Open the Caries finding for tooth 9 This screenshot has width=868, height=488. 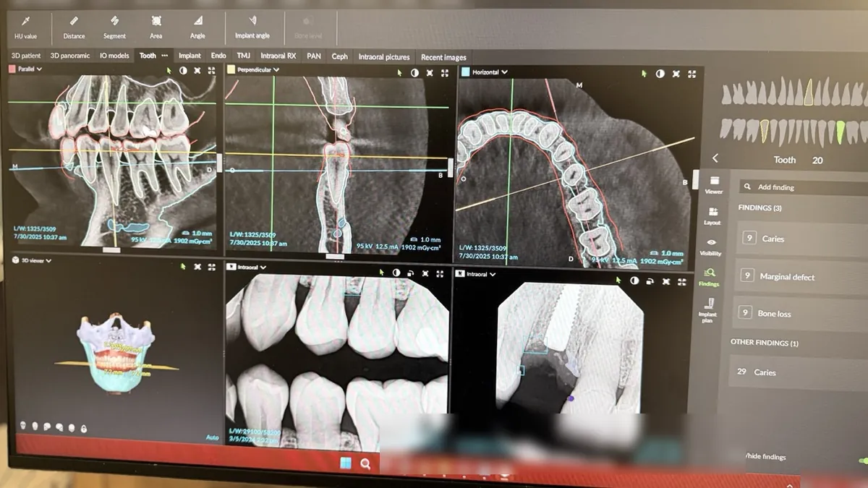801,238
